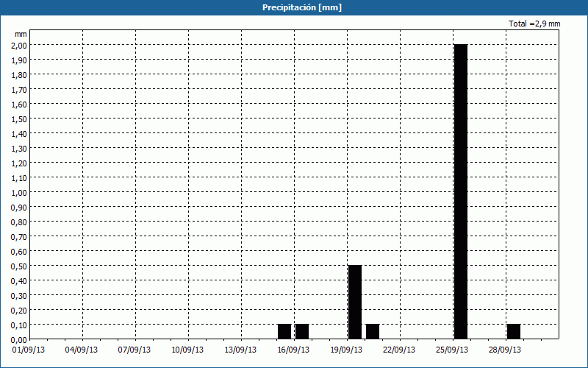Image resolution: width=588 pixels, height=368 pixels.
Task: Click the '0,10' y-axis value
Action: pyautogui.click(x=20, y=325)
